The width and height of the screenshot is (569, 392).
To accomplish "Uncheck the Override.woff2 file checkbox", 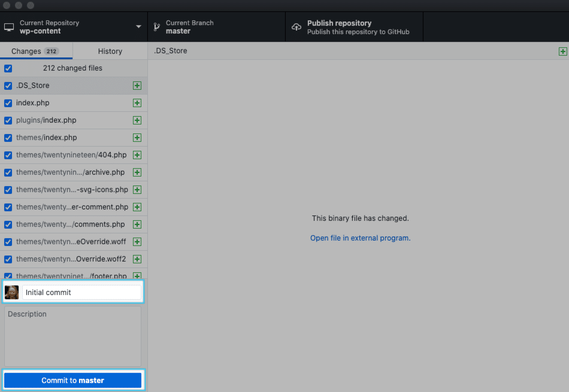I will [x=8, y=259].
